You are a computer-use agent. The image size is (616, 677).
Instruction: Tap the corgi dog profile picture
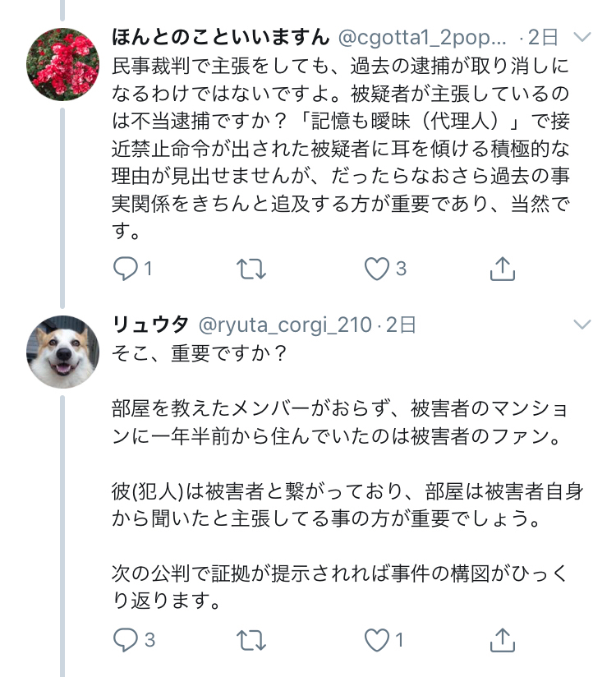click(63, 352)
